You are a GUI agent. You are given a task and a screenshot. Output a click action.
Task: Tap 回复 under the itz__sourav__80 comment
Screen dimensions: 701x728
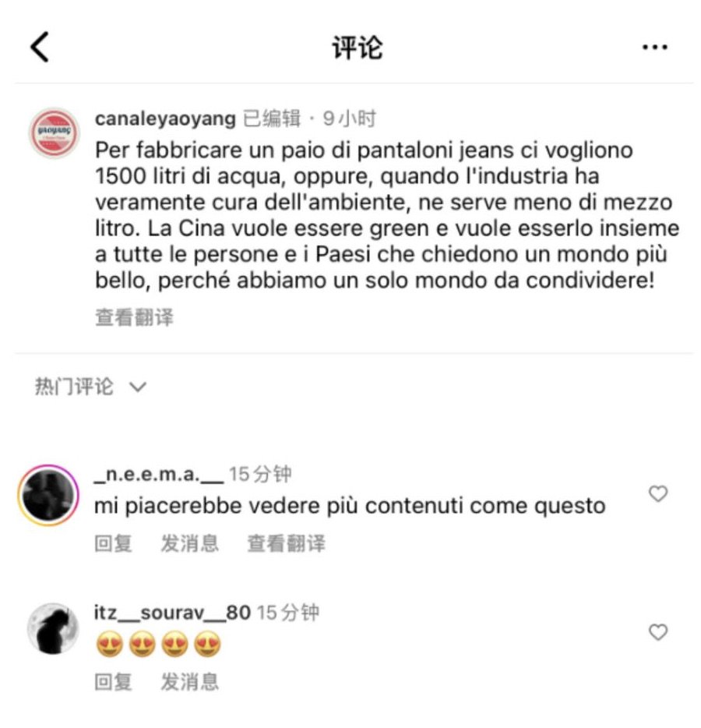[x=113, y=682]
